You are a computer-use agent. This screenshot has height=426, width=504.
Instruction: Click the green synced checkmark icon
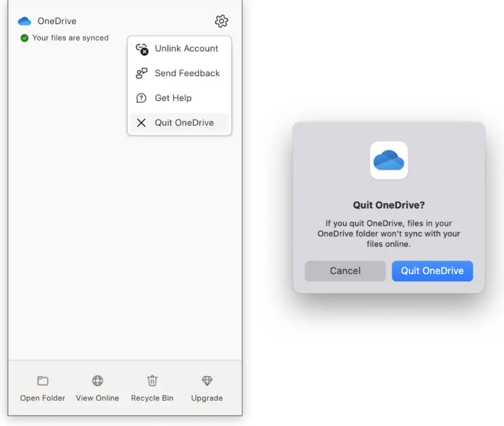pyautogui.click(x=24, y=38)
